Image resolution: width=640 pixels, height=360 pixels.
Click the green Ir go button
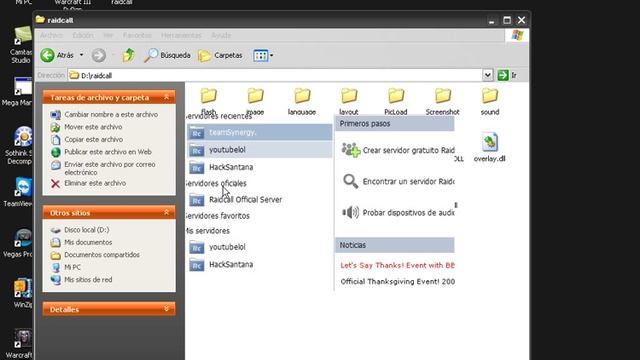pos(507,75)
